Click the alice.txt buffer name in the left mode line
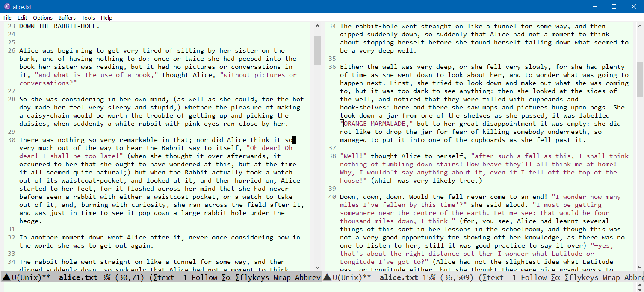Image resolution: width=644 pixels, height=292 pixels. [78, 277]
